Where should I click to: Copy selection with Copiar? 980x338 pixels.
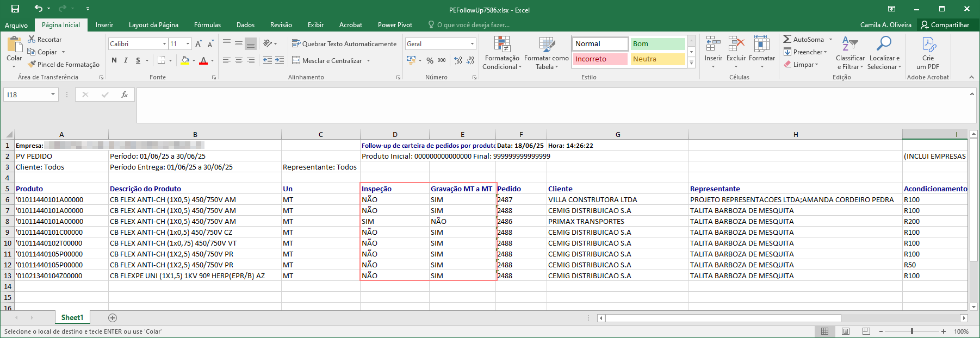click(x=42, y=52)
